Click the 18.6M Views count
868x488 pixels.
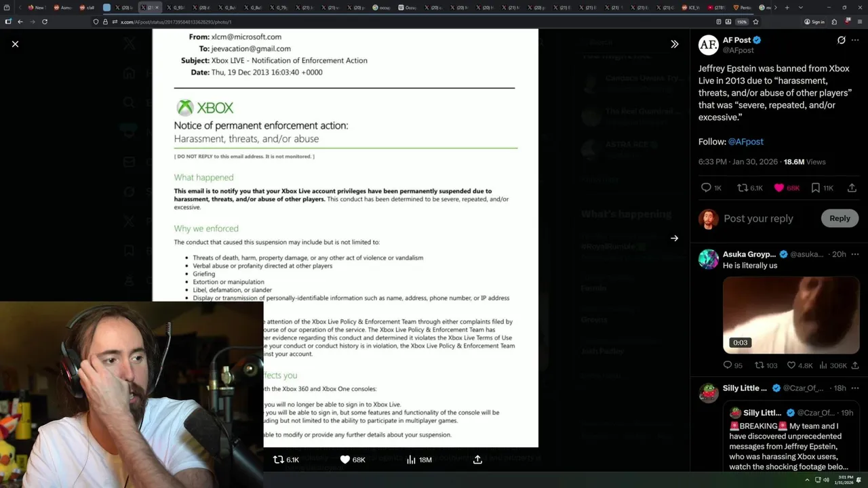pyautogui.click(x=805, y=162)
